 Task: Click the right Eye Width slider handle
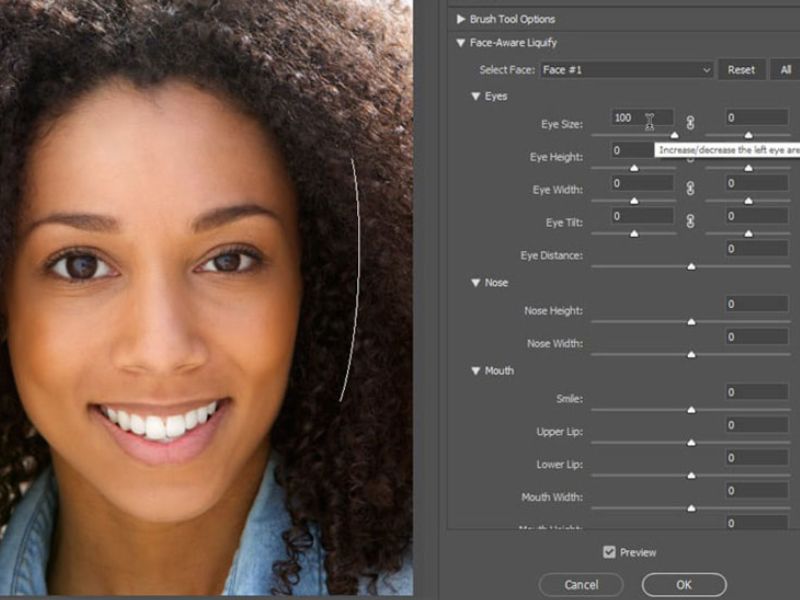[748, 201]
